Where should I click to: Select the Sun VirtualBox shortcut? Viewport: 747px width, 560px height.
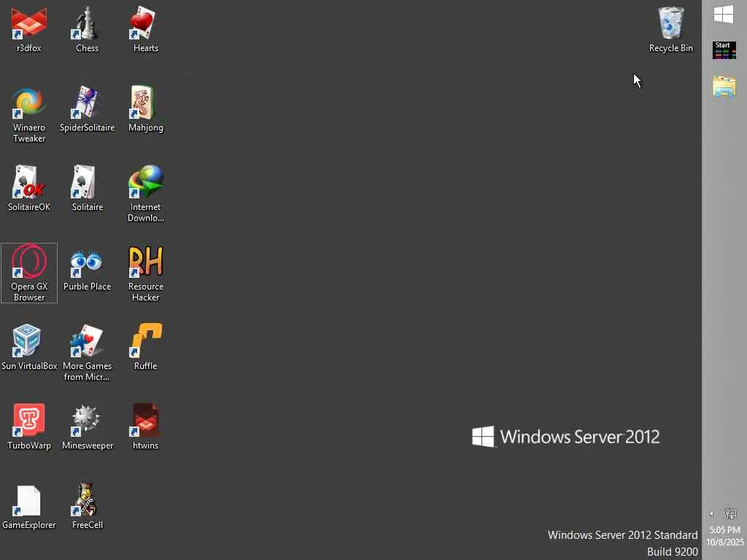pyautogui.click(x=29, y=348)
